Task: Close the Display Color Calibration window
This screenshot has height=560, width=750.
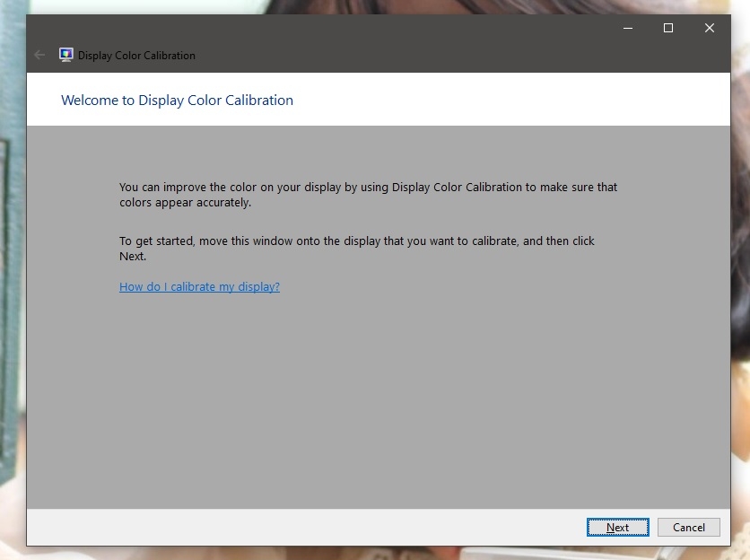Action: click(710, 28)
